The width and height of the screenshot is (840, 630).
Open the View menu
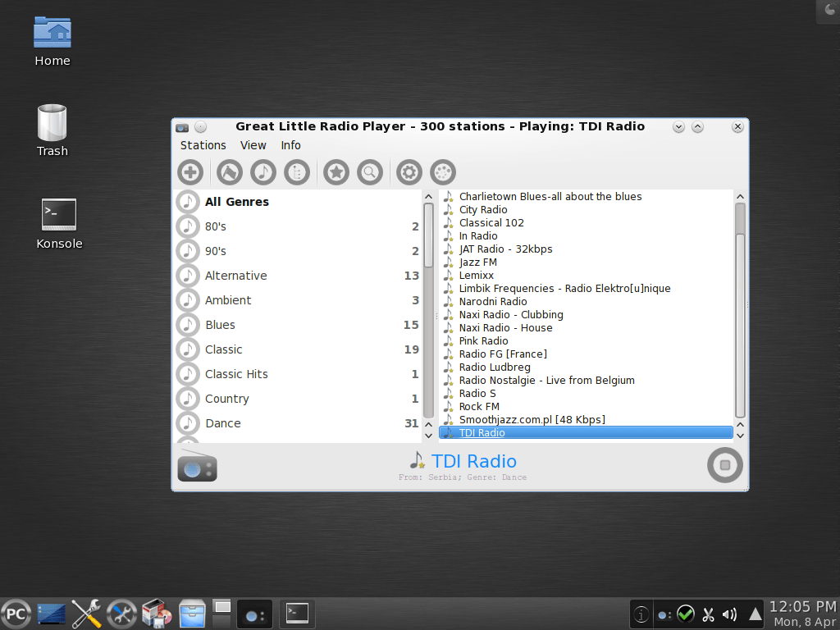pos(253,145)
